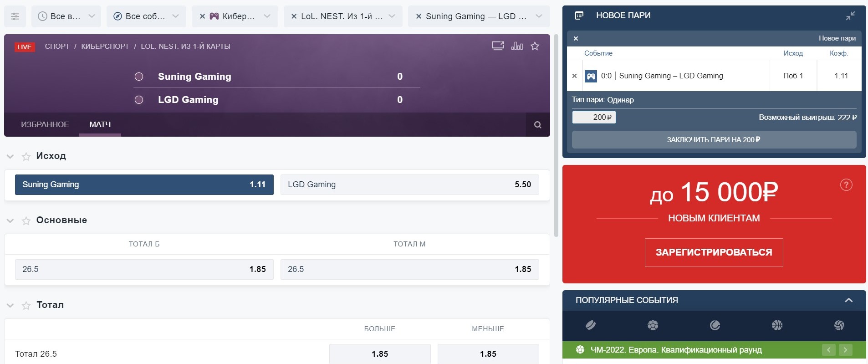Select Suning Gaming outcome at 1.11
The height and width of the screenshot is (364, 868).
[144, 185]
